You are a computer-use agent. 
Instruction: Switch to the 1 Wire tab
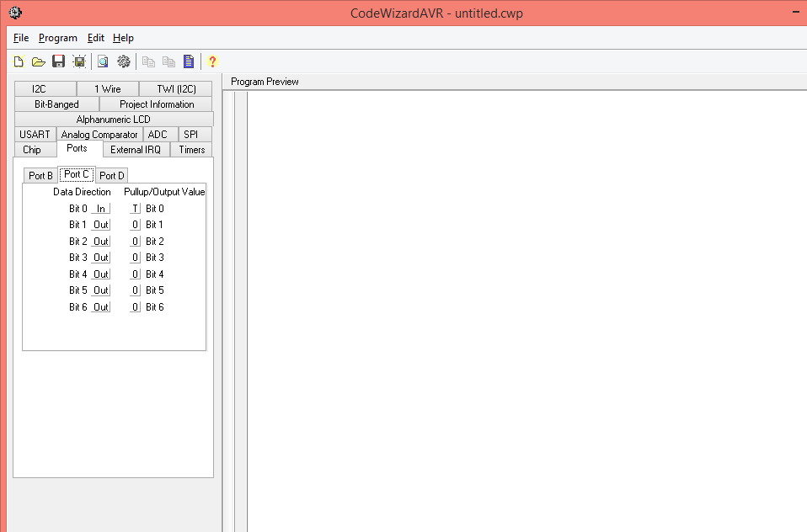click(108, 89)
